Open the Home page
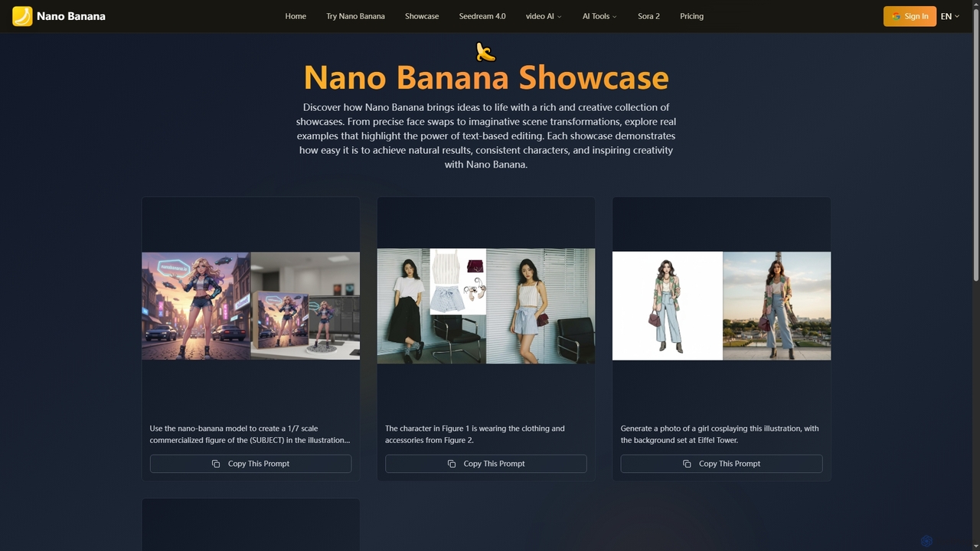 click(x=296, y=16)
